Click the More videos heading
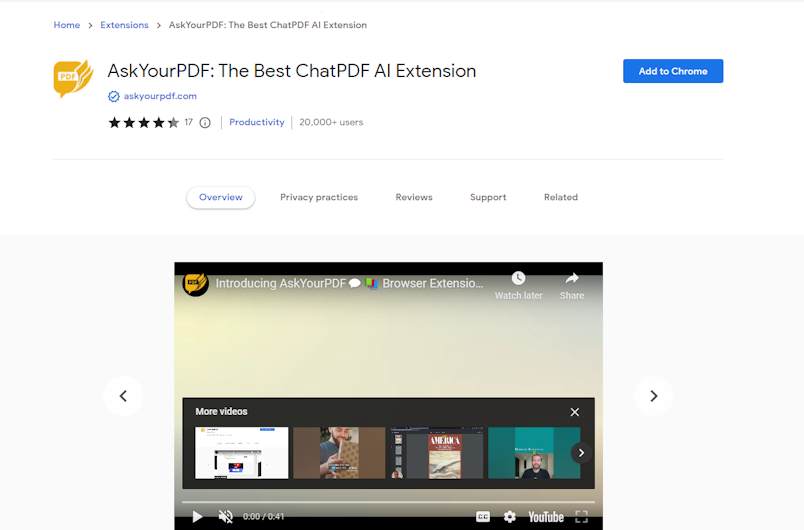The height and width of the screenshot is (530, 804). [221, 412]
